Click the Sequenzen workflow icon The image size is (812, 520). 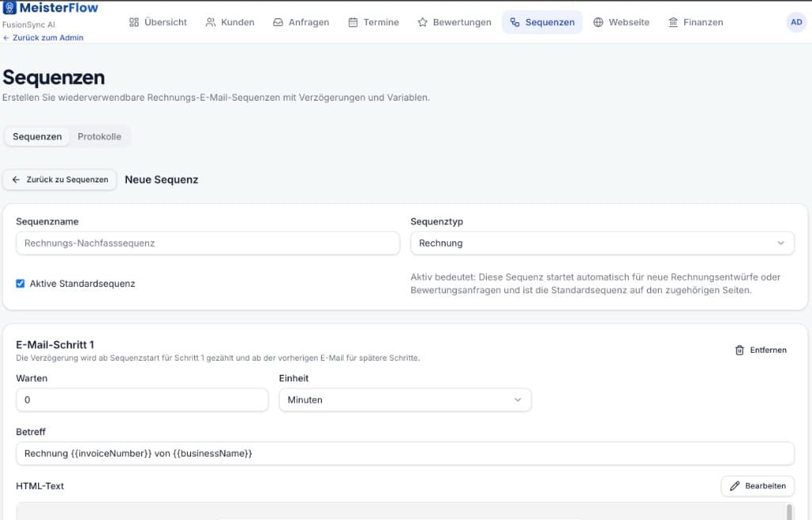tap(515, 22)
